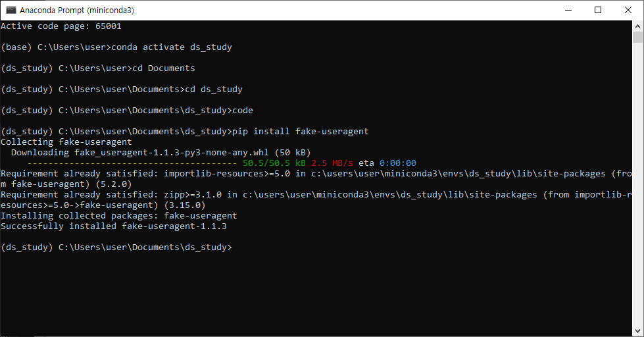Click the vertical scrollbar thumb
The width and height of the screenshot is (644, 337).
(x=637, y=38)
